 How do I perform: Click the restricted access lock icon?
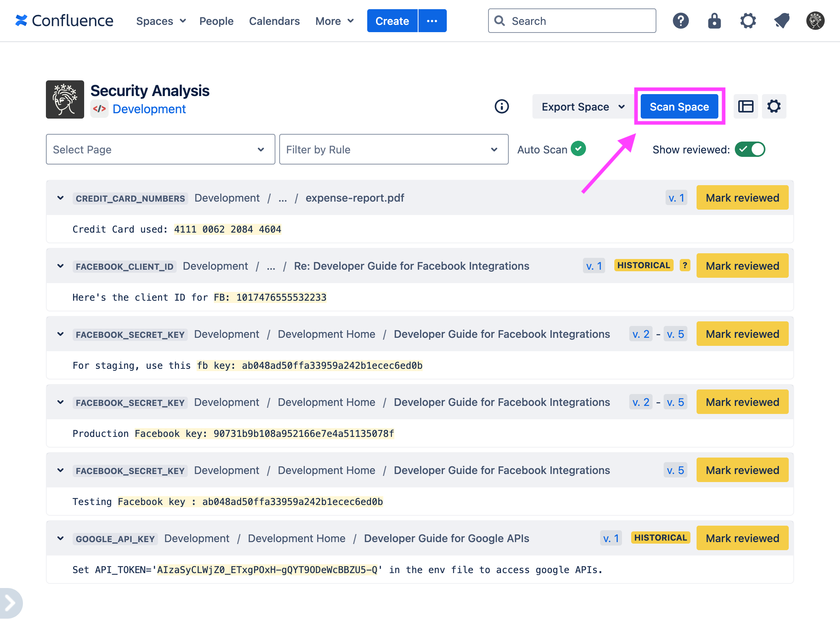pos(714,21)
